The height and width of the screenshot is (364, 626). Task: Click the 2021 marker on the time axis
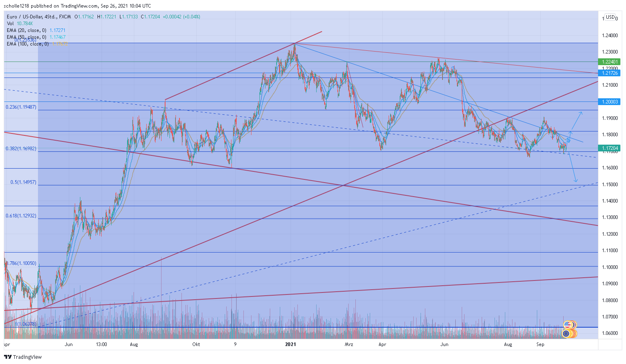pos(291,344)
